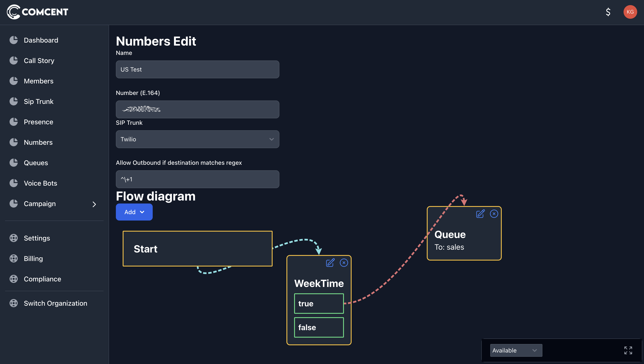This screenshot has height=364, width=644.
Task: Open the SIP Trunk Twilio dropdown
Action: (197, 139)
